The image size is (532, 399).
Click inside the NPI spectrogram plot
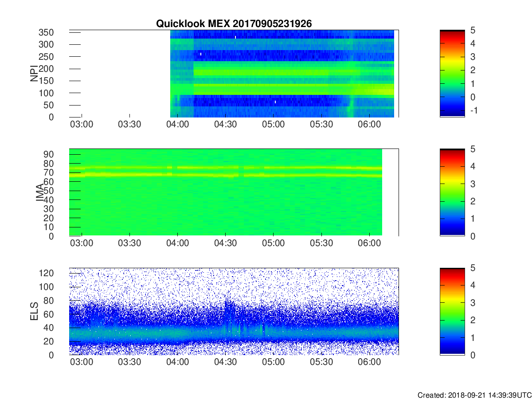point(234,73)
